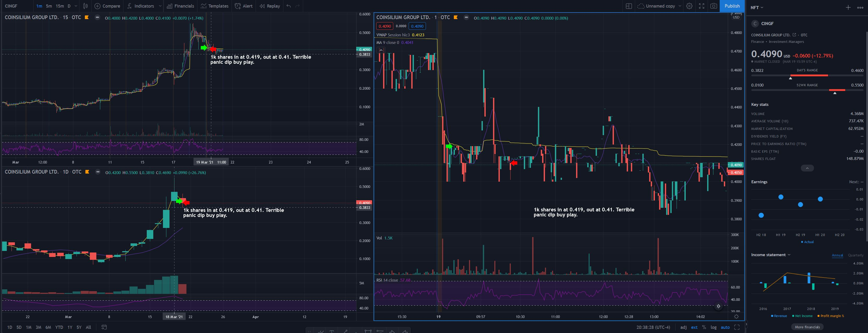Click the Publish button

point(732,6)
